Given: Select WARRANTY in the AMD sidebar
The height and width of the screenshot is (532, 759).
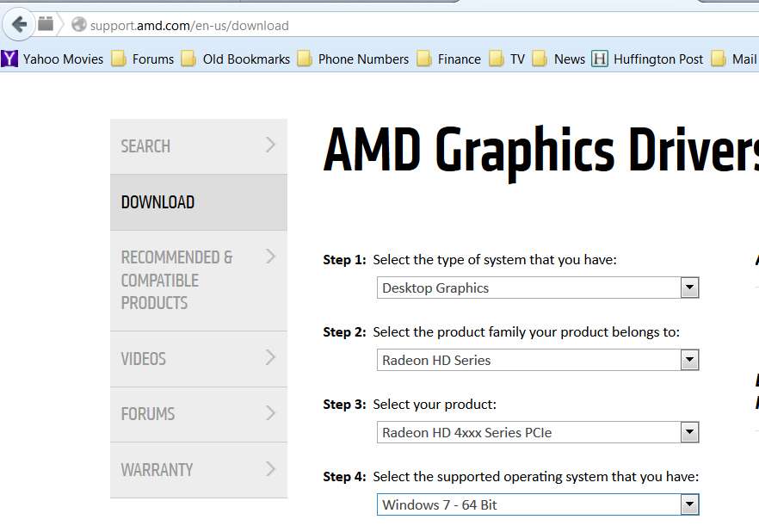Looking at the screenshot, I should [x=199, y=470].
